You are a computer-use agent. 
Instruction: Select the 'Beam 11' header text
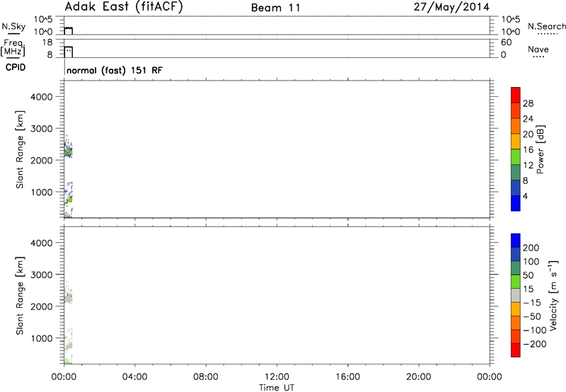click(x=276, y=8)
